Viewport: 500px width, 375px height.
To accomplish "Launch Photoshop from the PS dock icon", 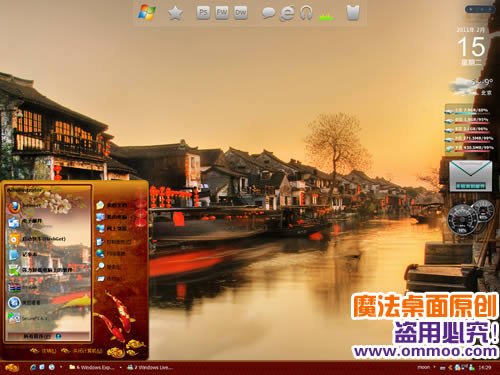I will (x=203, y=13).
